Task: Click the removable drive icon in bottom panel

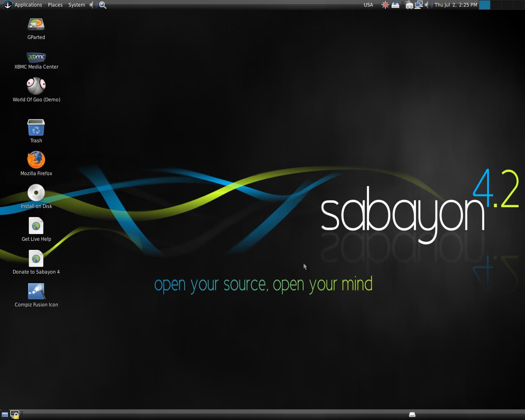Action: point(412,415)
